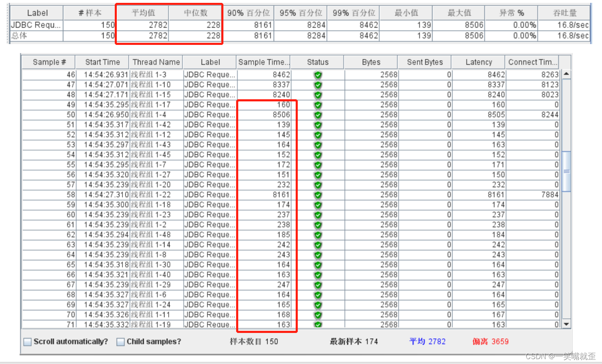Click green status shield for sample 68
This screenshot has height=364, width=602.
point(318,295)
